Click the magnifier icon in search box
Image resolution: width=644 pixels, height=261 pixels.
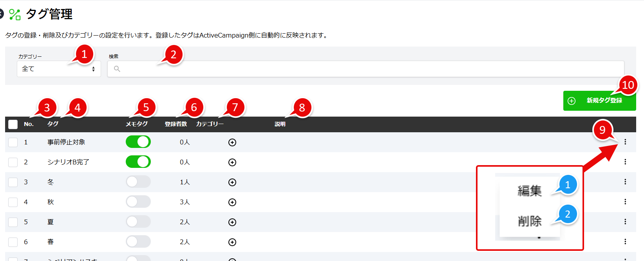click(x=117, y=69)
